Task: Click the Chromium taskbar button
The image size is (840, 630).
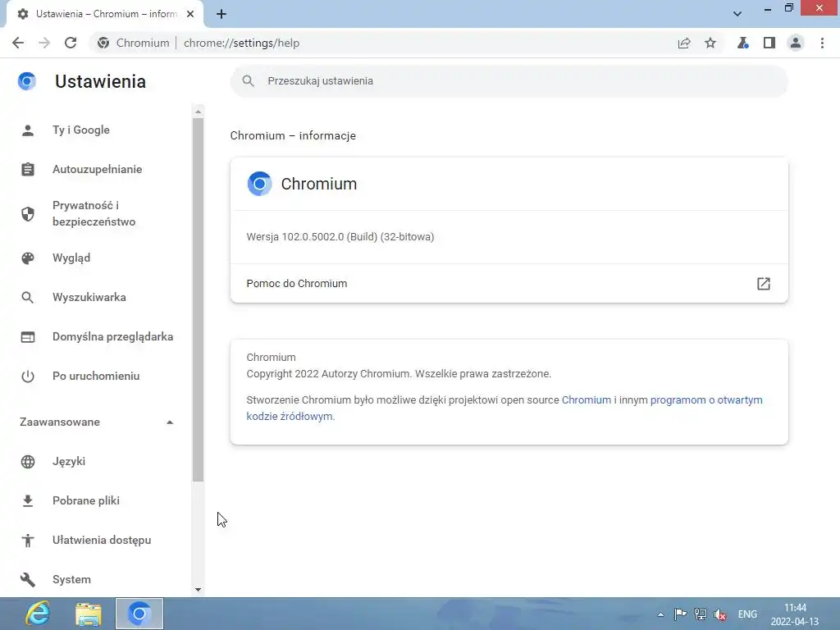Action: [139, 614]
